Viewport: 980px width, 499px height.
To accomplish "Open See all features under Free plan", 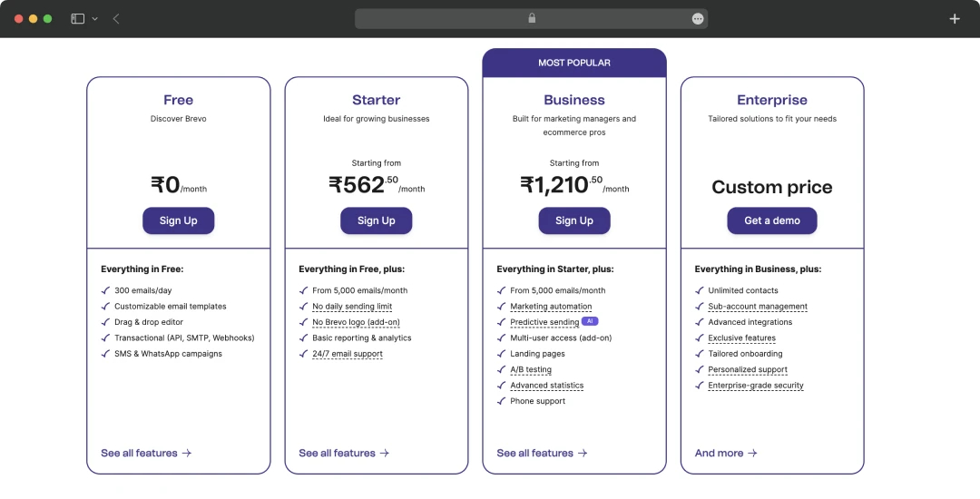I will [146, 453].
